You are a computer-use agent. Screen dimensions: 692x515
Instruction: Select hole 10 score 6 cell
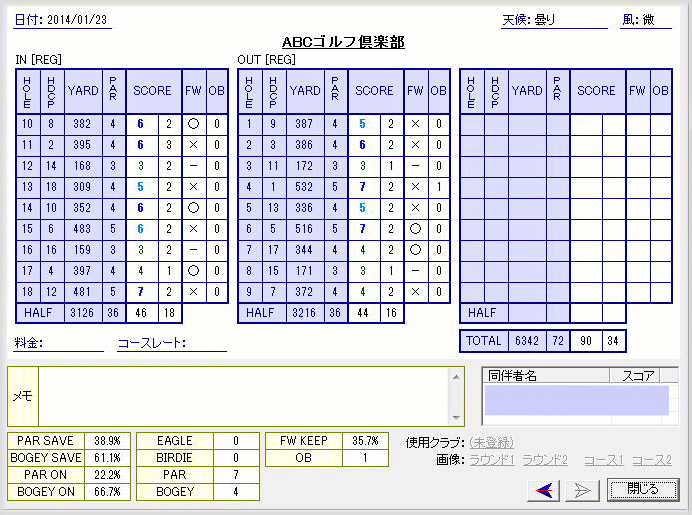point(142,124)
